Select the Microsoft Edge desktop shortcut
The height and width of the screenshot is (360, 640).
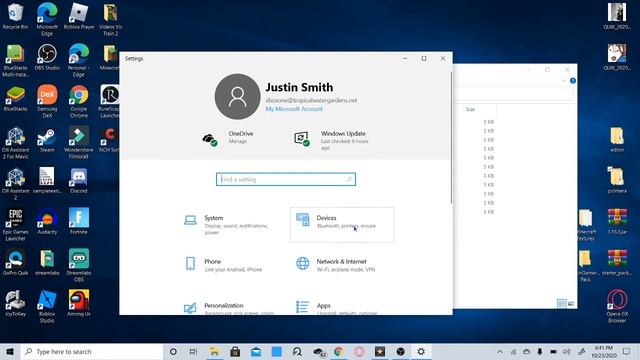coord(47,19)
